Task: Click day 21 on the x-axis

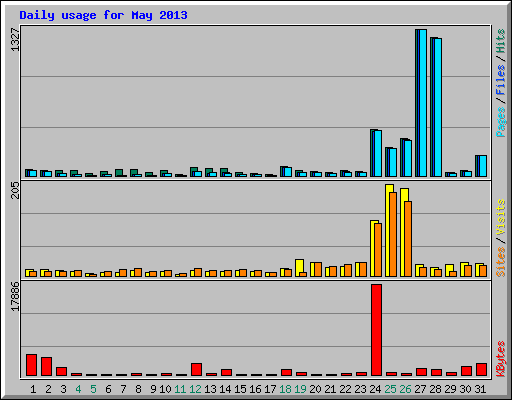Action: tap(330, 389)
